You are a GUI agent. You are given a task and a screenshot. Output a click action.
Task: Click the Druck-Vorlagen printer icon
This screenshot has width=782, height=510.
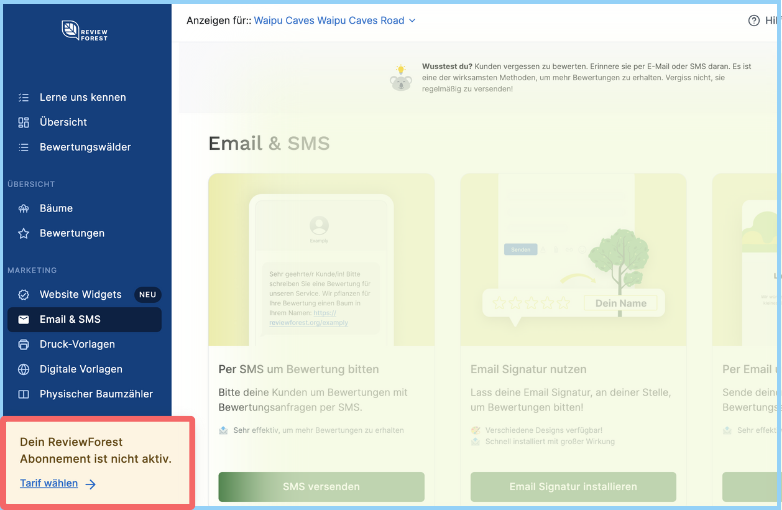click(x=24, y=345)
